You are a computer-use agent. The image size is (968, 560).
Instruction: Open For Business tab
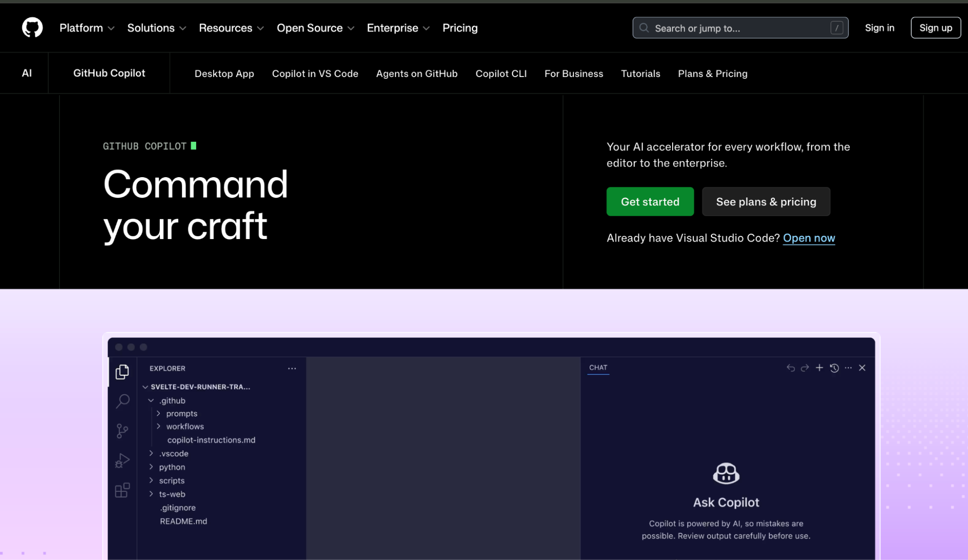pyautogui.click(x=574, y=74)
